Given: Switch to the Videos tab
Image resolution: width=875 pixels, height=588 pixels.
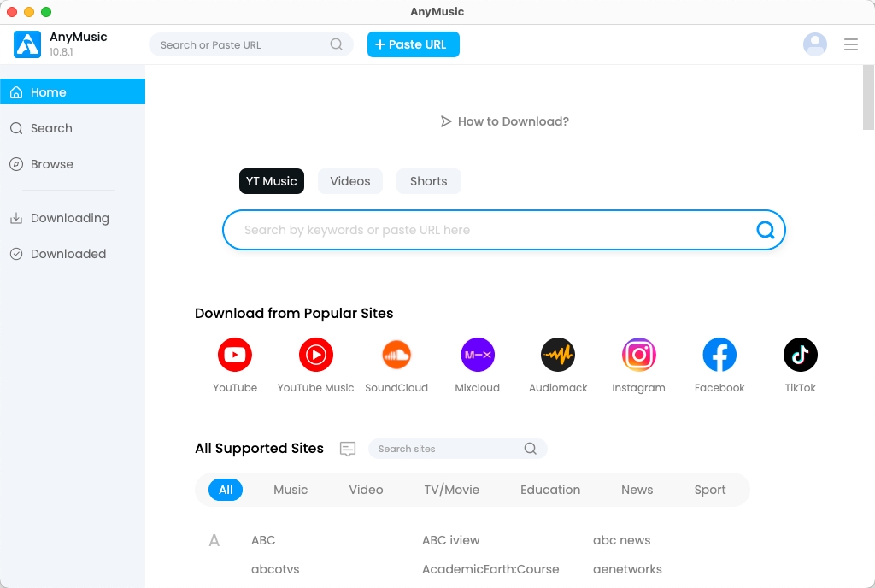Looking at the screenshot, I should click(x=349, y=181).
